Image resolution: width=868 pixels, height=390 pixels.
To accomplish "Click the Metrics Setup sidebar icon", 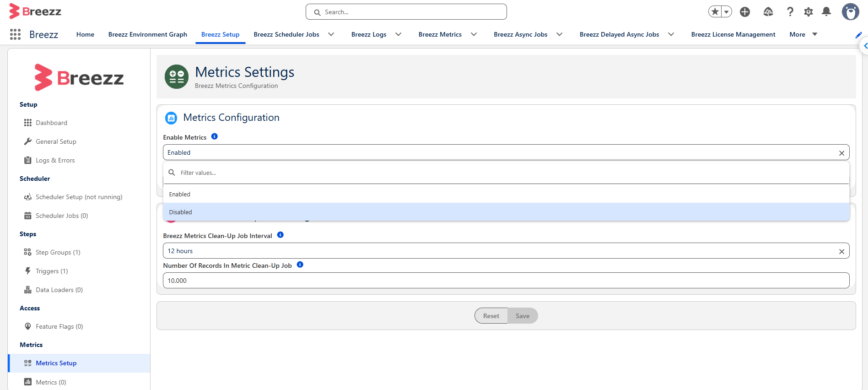I will point(28,363).
